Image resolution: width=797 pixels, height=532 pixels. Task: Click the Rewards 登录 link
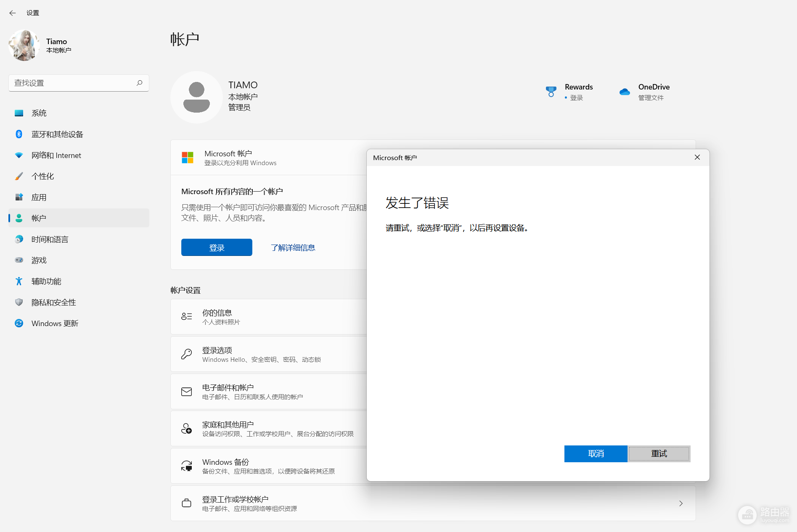pos(576,97)
